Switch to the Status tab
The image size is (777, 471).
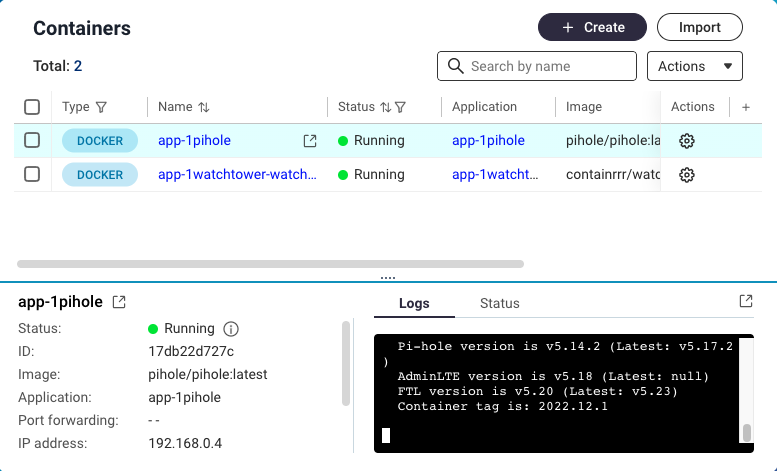(500, 303)
